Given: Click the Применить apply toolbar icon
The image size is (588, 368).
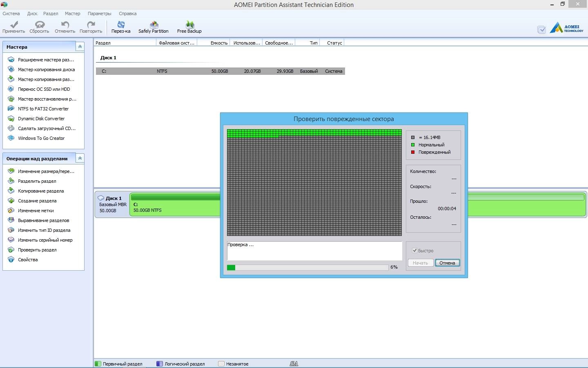Looking at the screenshot, I should point(13,25).
